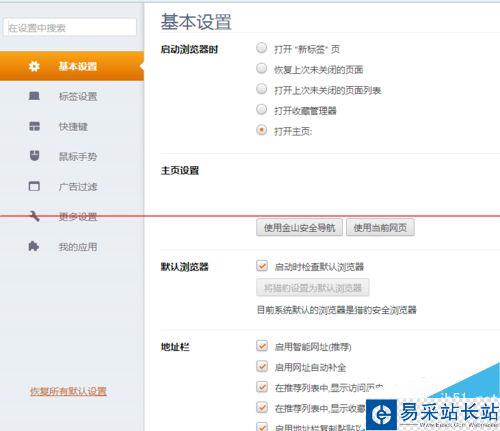Open the 基本设置 menu item

click(72, 66)
